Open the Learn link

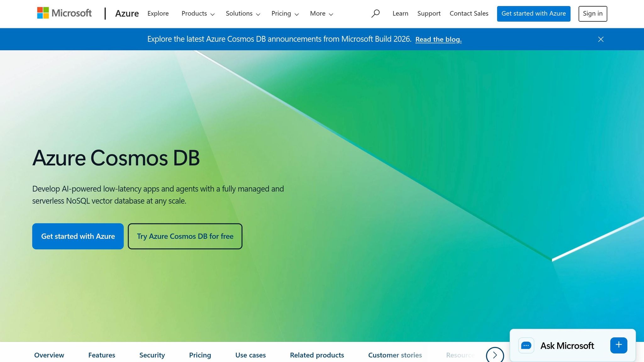pos(400,14)
